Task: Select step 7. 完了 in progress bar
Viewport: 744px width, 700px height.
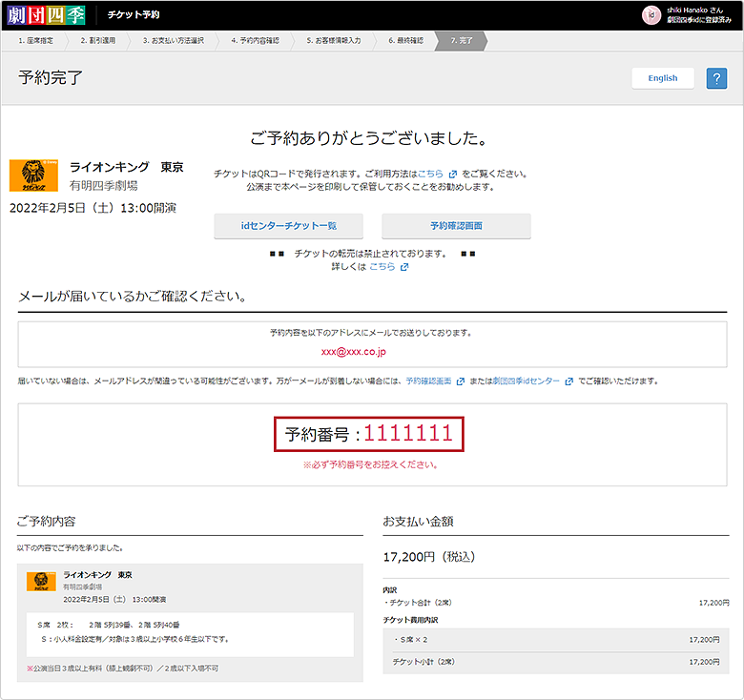Action: point(462,41)
